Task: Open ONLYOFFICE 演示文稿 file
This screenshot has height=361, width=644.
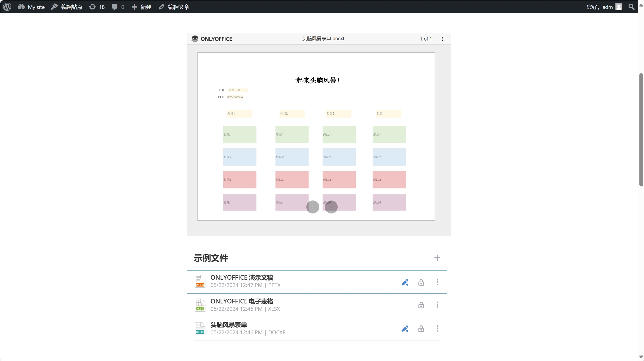Action: click(x=242, y=278)
